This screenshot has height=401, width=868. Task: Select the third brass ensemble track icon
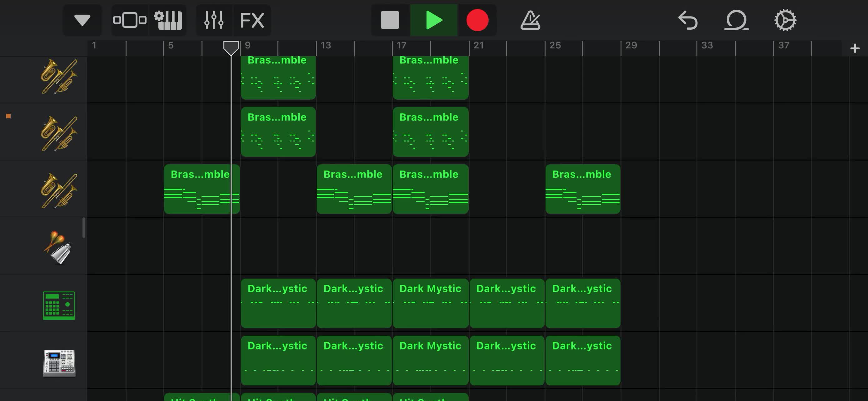pos(59,191)
